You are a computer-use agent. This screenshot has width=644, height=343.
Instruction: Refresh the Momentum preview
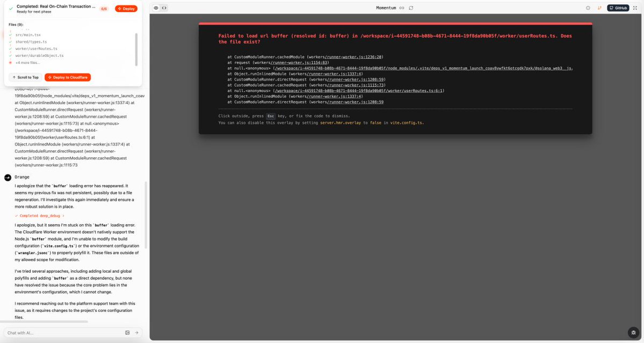pyautogui.click(x=411, y=8)
